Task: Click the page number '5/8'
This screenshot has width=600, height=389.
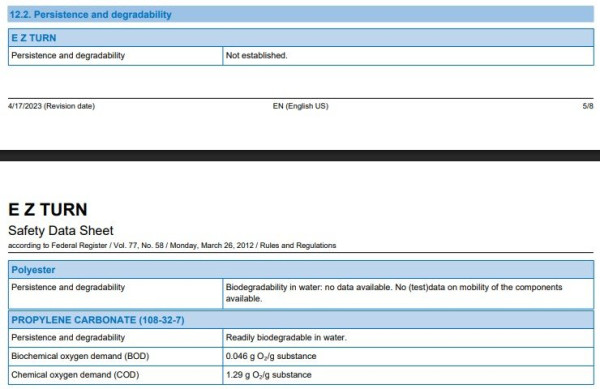Action: (x=588, y=106)
